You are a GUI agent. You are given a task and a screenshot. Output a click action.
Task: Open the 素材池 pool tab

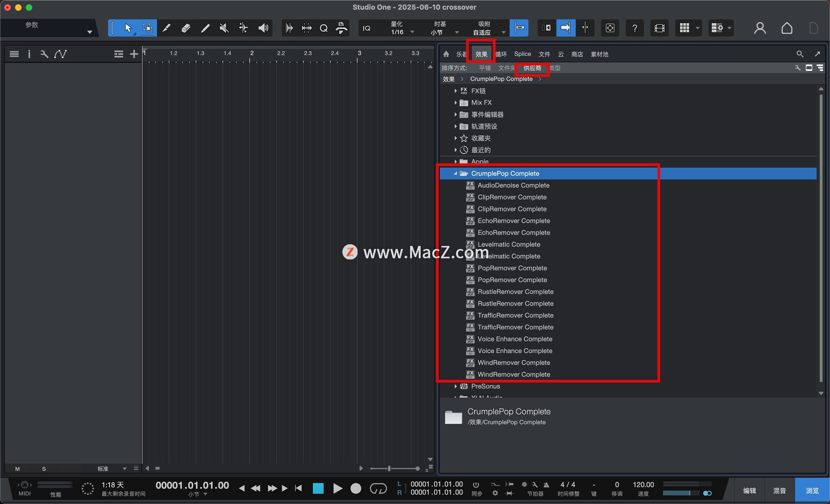pyautogui.click(x=600, y=54)
